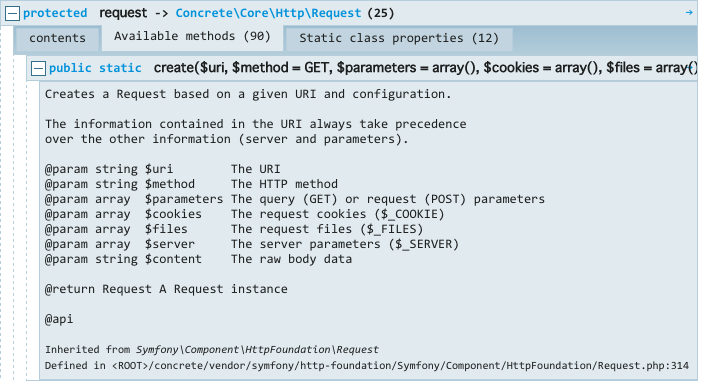Switch to the contents tab

click(58, 38)
